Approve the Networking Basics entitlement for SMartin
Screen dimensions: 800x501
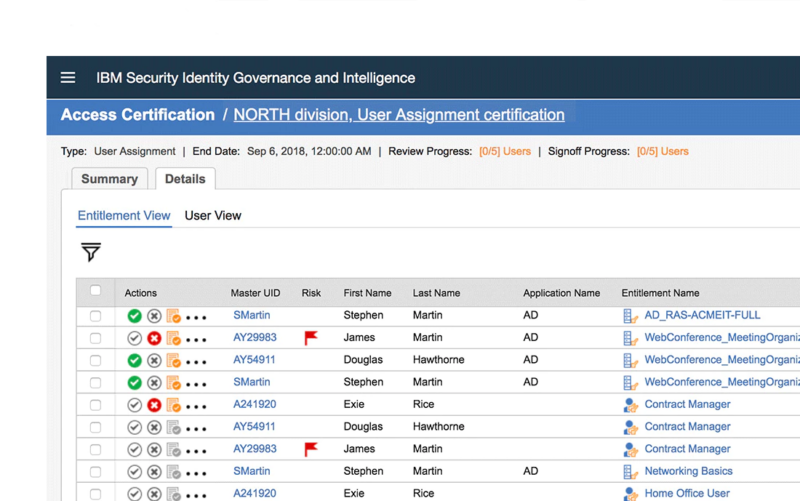(134, 472)
